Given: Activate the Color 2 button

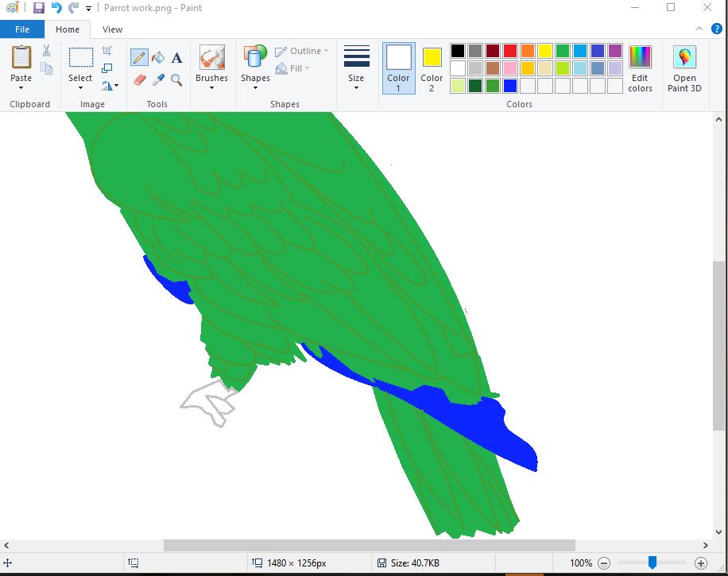Looking at the screenshot, I should (x=432, y=68).
